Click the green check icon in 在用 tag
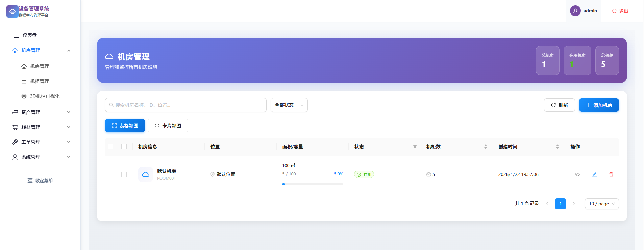This screenshot has height=250, width=644. pyautogui.click(x=359, y=175)
